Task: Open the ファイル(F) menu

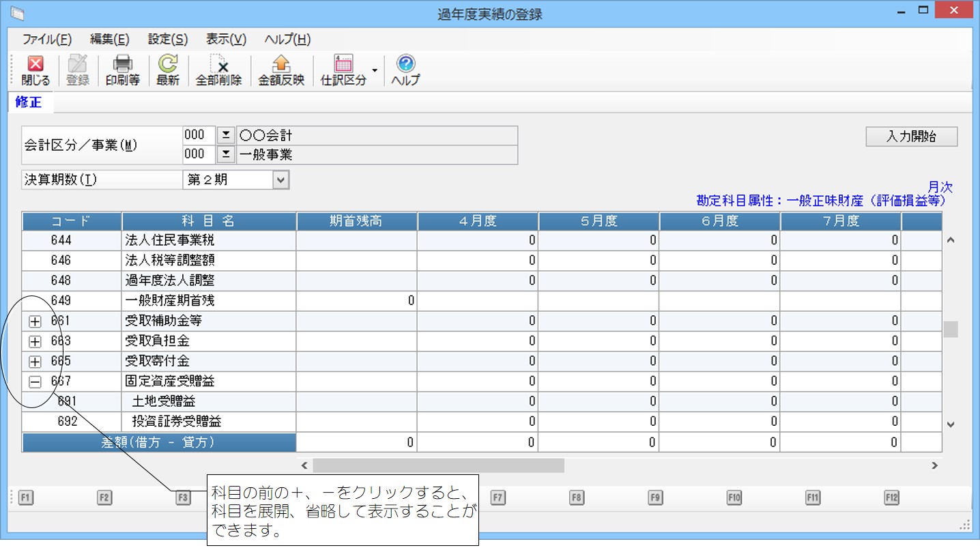Action: (46, 39)
